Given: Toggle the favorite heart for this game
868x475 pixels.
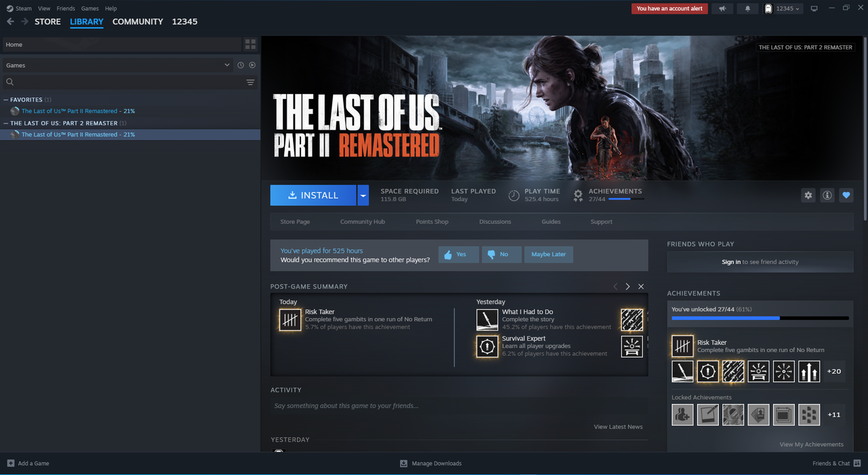Looking at the screenshot, I should tap(846, 195).
